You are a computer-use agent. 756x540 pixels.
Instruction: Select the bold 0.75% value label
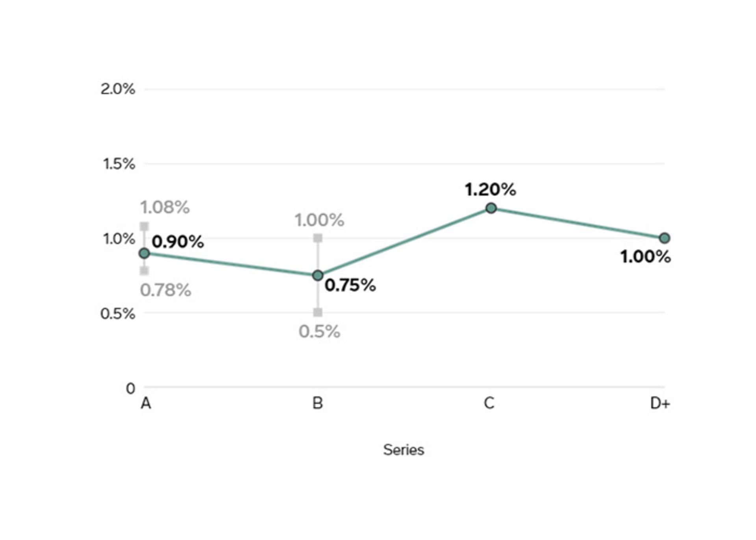point(350,285)
